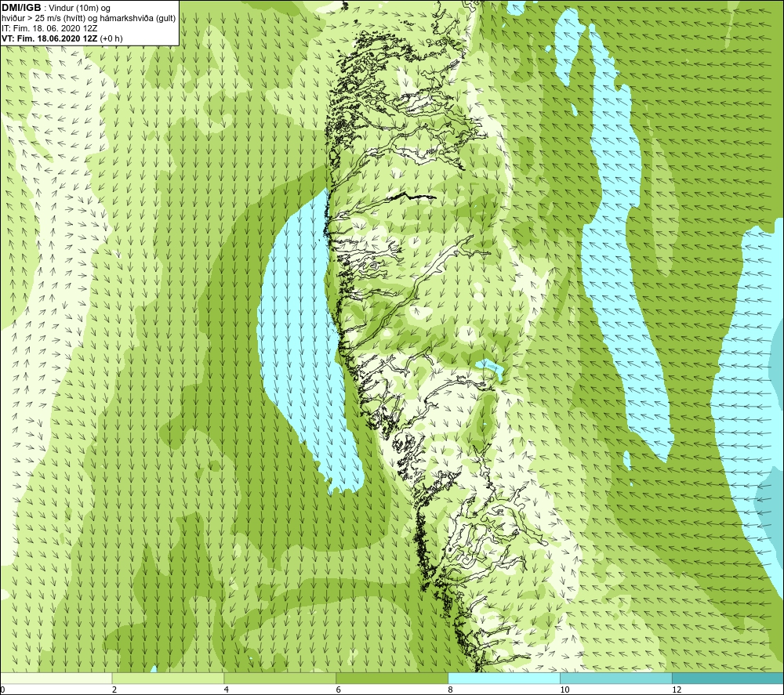Image resolution: width=784 pixels, height=695 pixels.
Task: Click the line "IT: Fim. 18. 06. 2020 12Z"
Action: [49, 28]
